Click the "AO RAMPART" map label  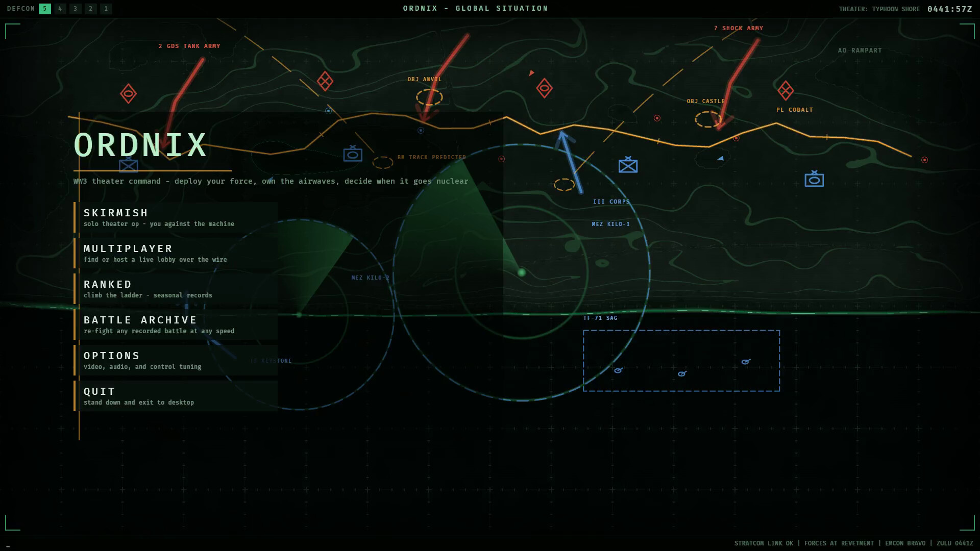tap(860, 51)
